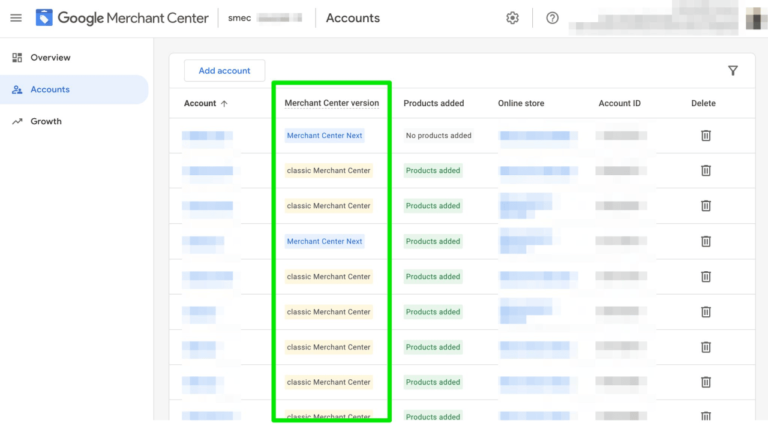Image resolution: width=768 pixels, height=432 pixels.
Task: Click Merchant Center Next badge in fourth row
Action: pyautogui.click(x=324, y=241)
